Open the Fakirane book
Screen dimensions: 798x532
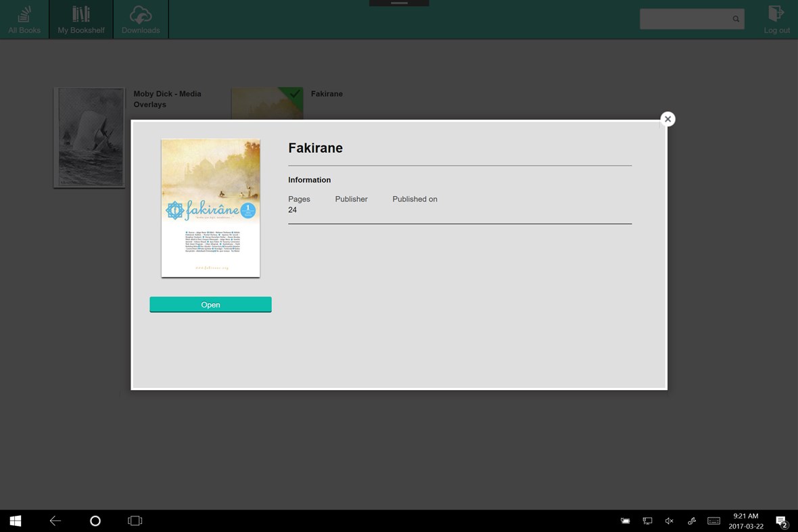tap(210, 304)
